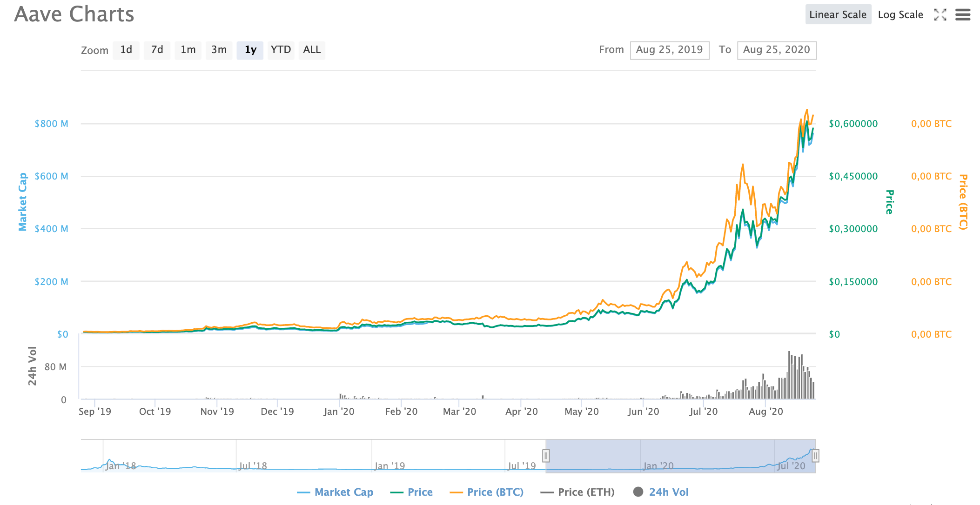Screen dimensions: 980x505
Task: Choose the 1y zoom option
Action: (250, 50)
